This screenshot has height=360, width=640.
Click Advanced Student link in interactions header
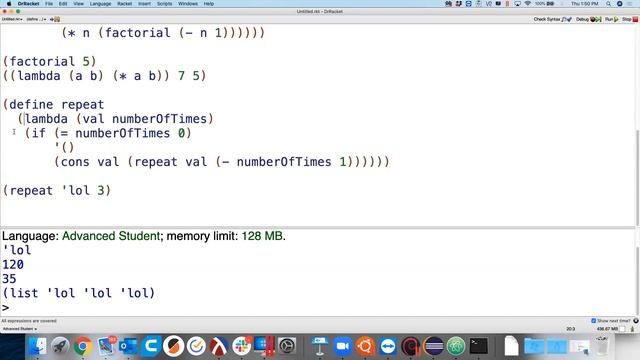coord(111,236)
